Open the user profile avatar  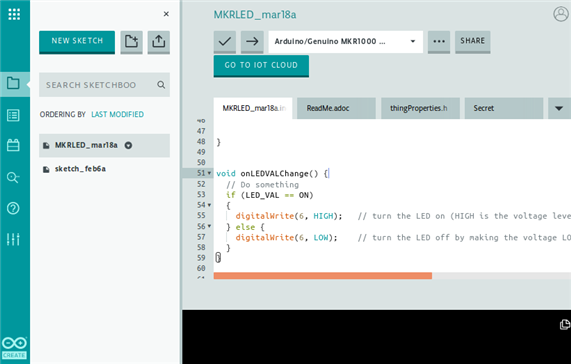click(561, 14)
